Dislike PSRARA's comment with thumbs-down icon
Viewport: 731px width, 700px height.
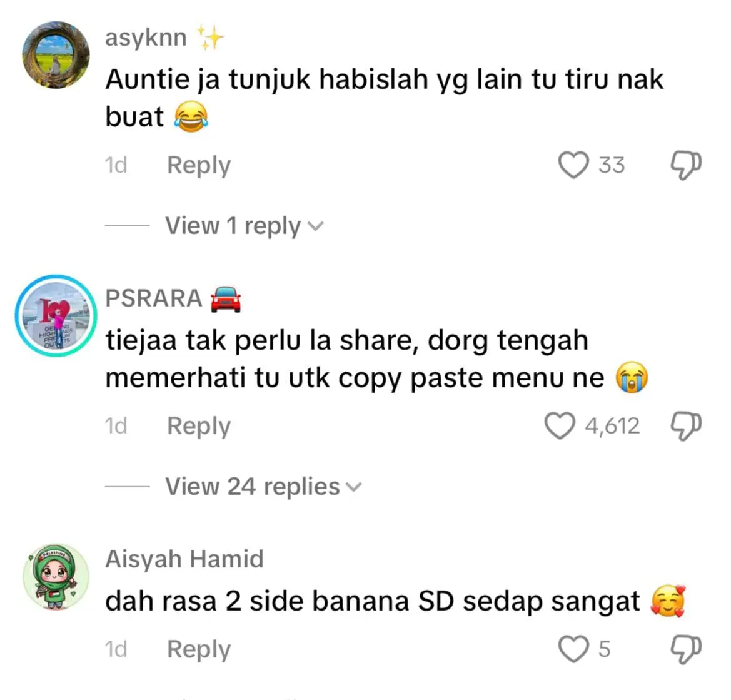tap(686, 427)
